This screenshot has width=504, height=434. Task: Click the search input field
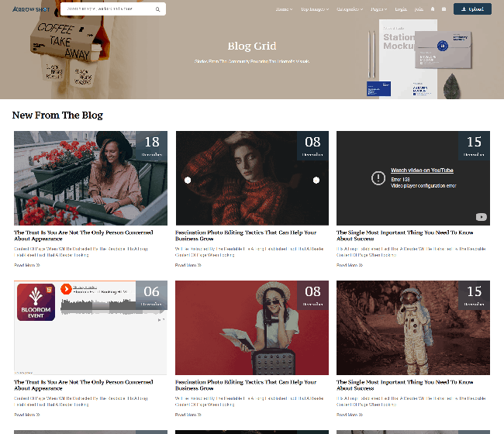click(107, 10)
